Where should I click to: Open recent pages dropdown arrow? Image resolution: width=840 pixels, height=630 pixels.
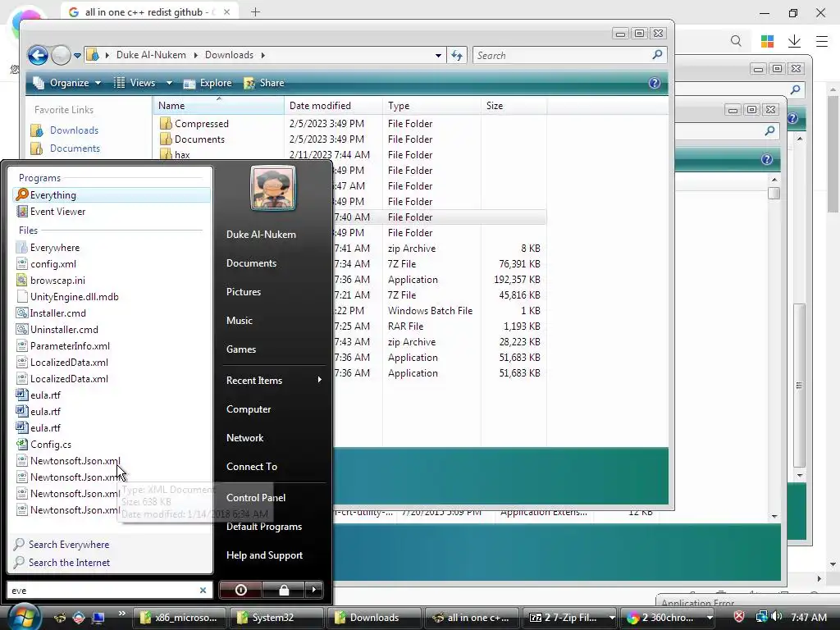[x=78, y=55]
